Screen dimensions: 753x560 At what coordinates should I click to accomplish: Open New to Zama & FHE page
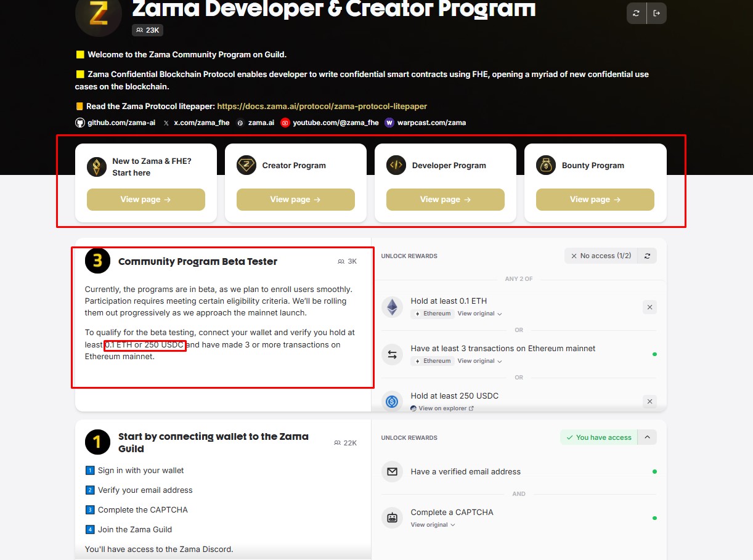tap(146, 200)
